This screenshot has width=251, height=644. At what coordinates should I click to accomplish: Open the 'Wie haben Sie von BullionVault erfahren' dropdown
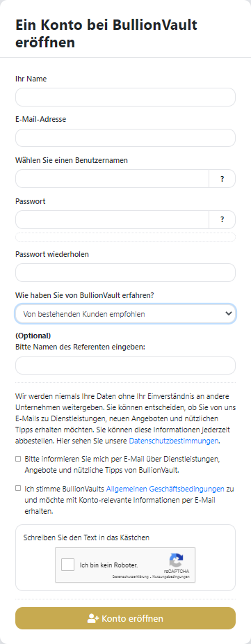pos(125,314)
